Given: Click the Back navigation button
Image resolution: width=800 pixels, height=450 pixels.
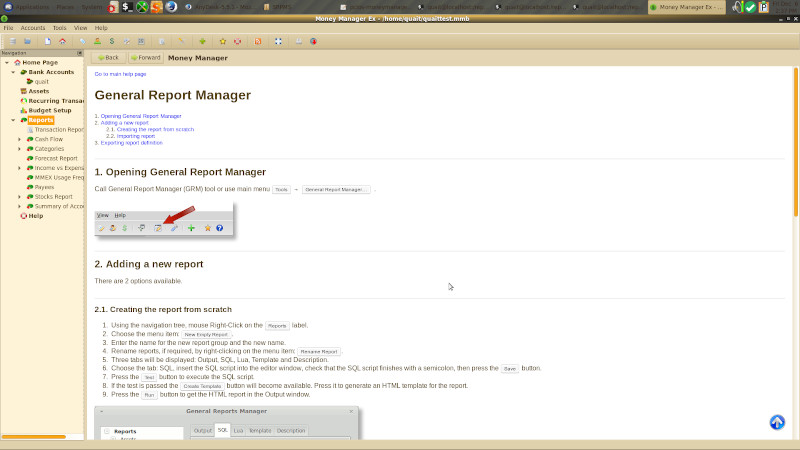Looking at the screenshot, I should click(107, 58).
